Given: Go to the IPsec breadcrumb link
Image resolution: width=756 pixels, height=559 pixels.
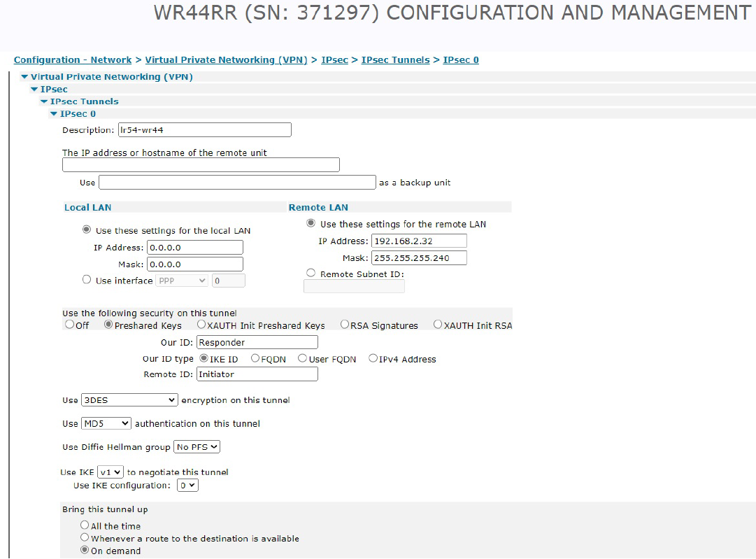Looking at the screenshot, I should [334, 59].
